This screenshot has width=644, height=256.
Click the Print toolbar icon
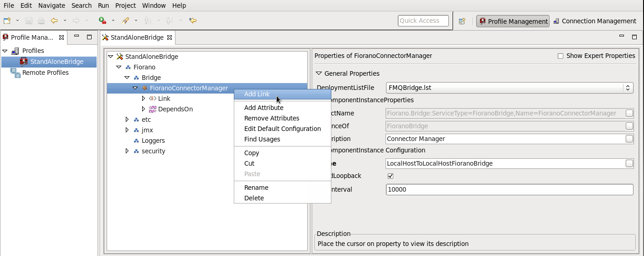[x=41, y=21]
